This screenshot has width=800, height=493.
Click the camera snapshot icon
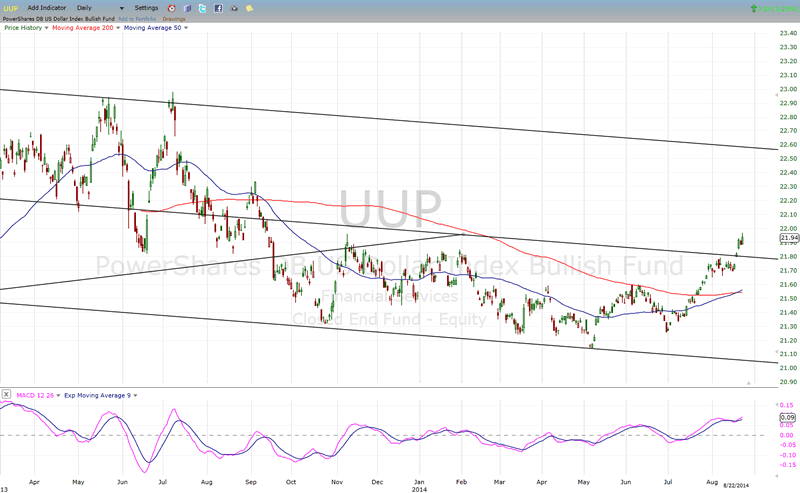click(234, 7)
